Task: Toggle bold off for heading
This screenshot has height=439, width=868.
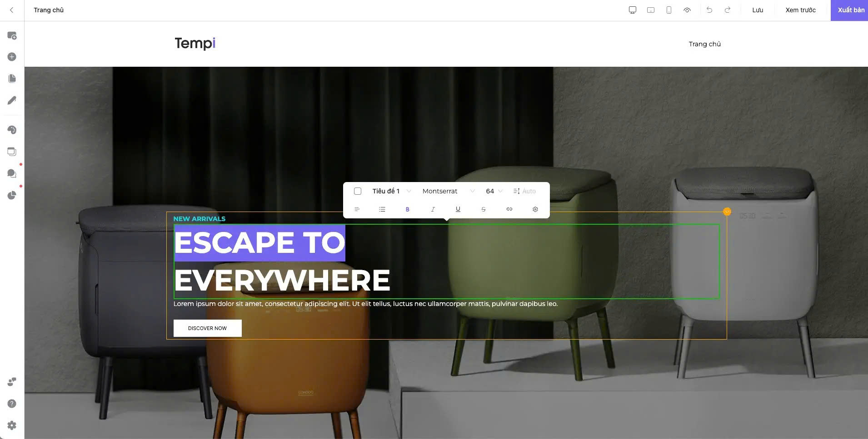Action: pyautogui.click(x=407, y=209)
